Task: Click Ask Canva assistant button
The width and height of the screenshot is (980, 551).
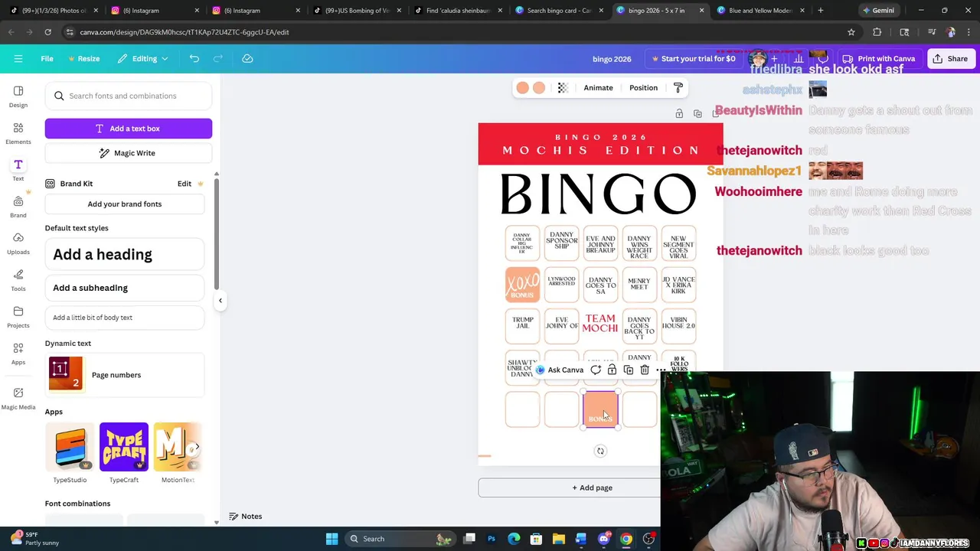Action: (559, 370)
